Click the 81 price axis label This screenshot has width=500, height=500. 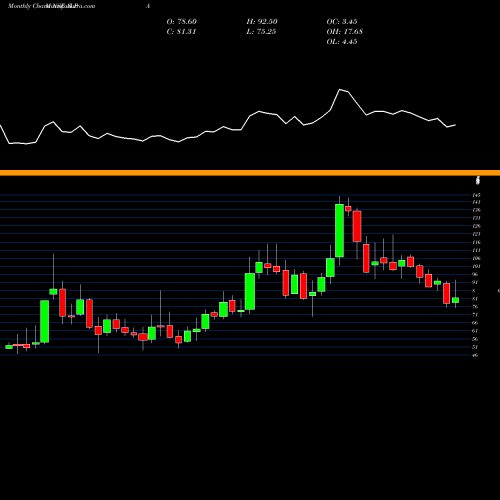point(476,299)
